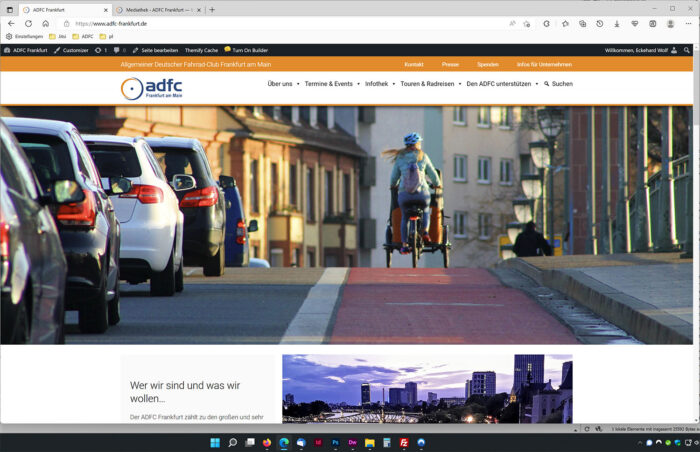The image size is (700, 452).
Task: Expand the Termine & Events dropdown
Action: (x=332, y=84)
